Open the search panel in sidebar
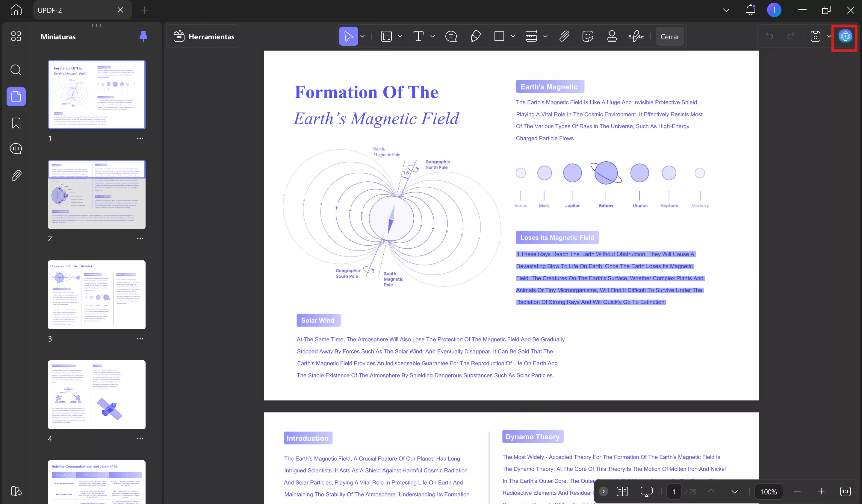Screen dimensions: 862x504 16,70
